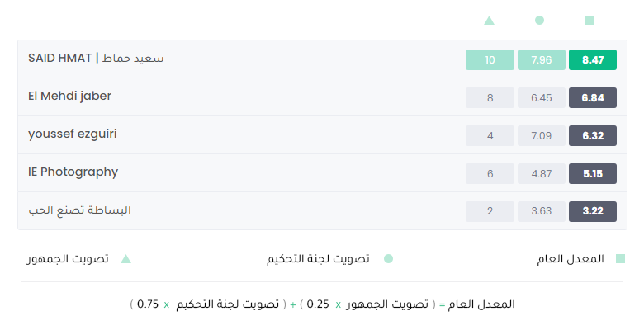Select the youssef ezguiri contestant name
This screenshot has height=330, width=644.
73,134
